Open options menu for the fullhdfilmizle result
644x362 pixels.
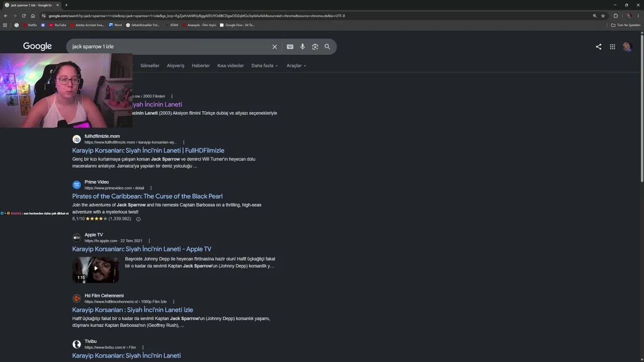[x=184, y=142]
